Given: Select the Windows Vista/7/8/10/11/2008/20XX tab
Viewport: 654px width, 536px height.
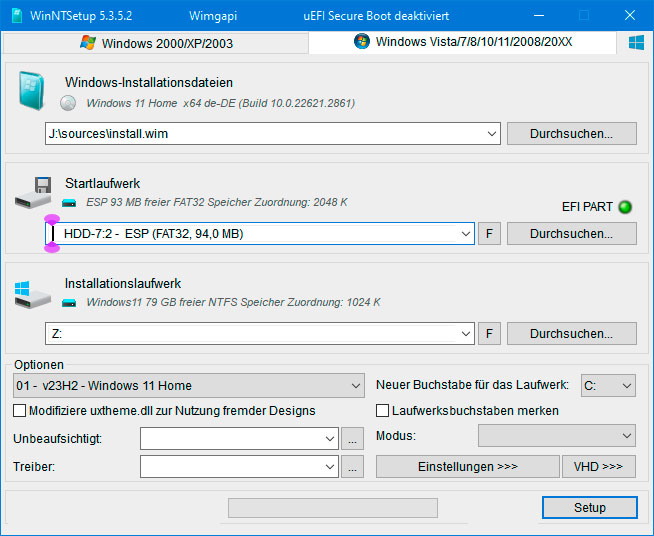Looking at the screenshot, I should tap(462, 42).
